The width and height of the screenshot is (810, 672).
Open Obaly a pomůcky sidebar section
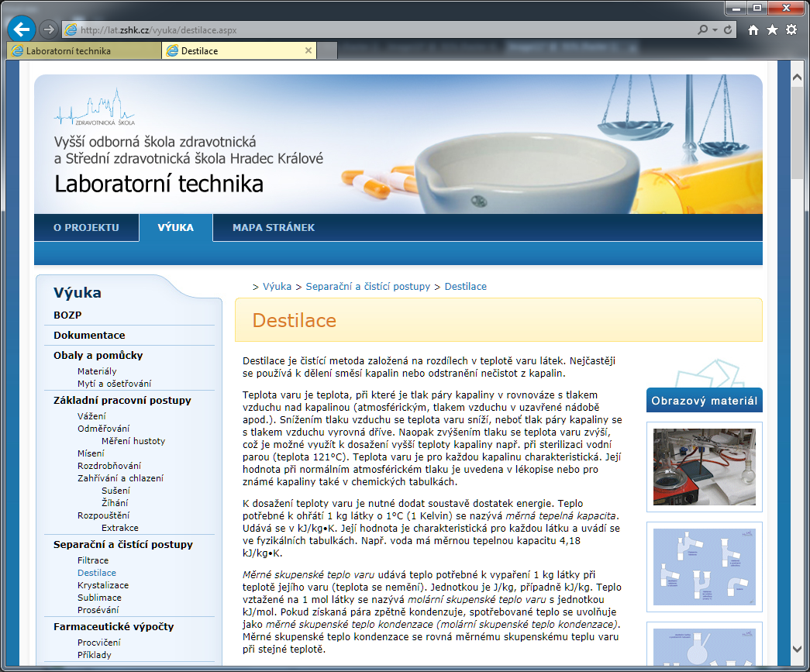[x=98, y=355]
